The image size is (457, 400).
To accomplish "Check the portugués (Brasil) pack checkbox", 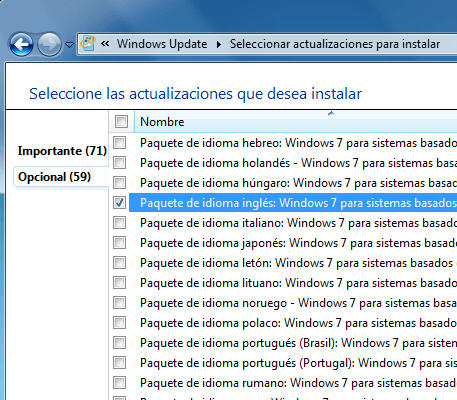I will (x=119, y=343).
